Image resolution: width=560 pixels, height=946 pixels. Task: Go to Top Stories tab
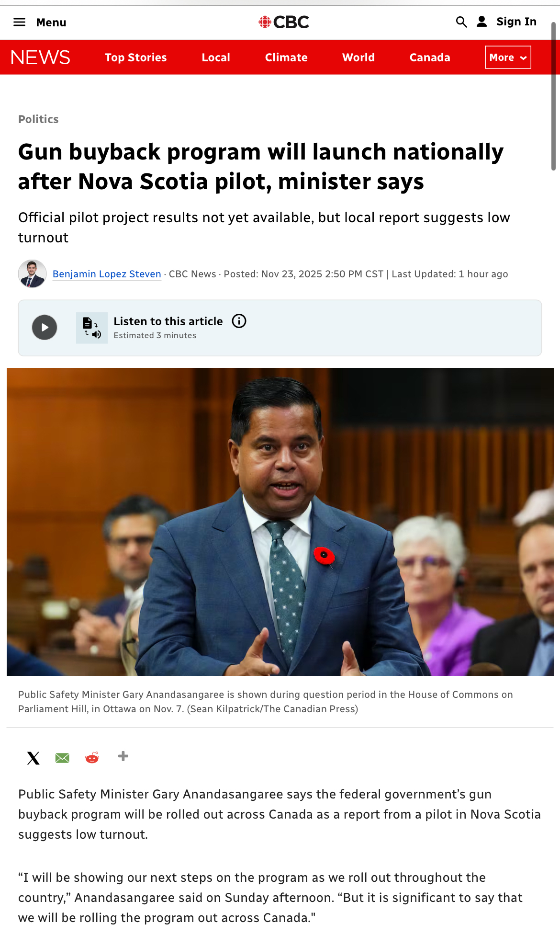click(136, 57)
